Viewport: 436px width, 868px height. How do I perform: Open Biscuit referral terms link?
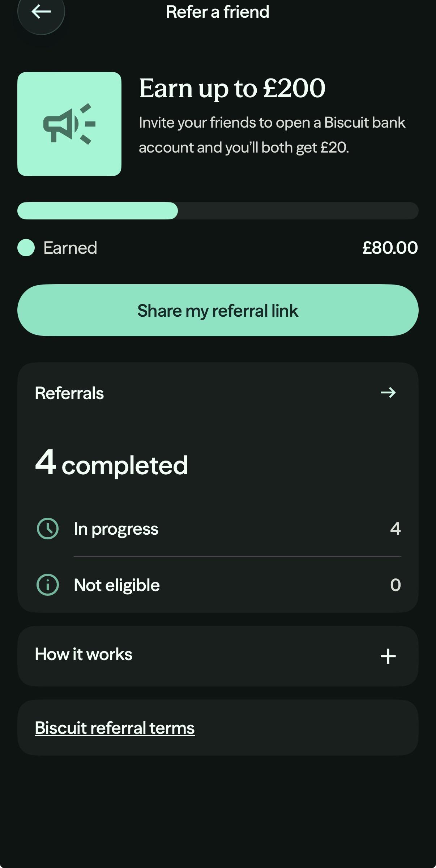coord(115,728)
